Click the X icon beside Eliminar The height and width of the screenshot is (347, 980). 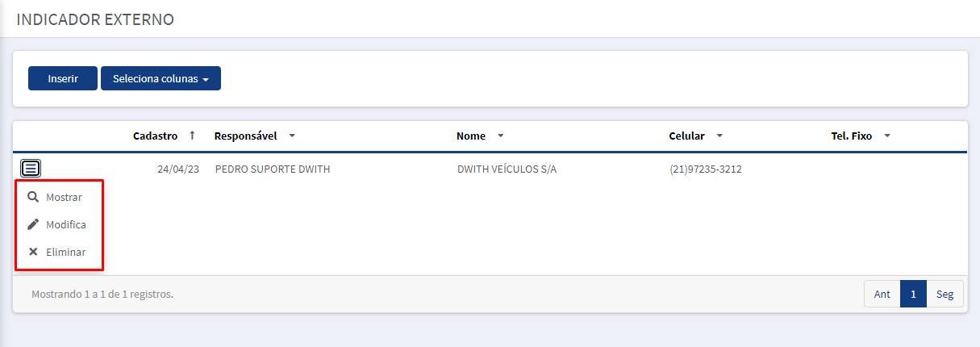coord(33,252)
